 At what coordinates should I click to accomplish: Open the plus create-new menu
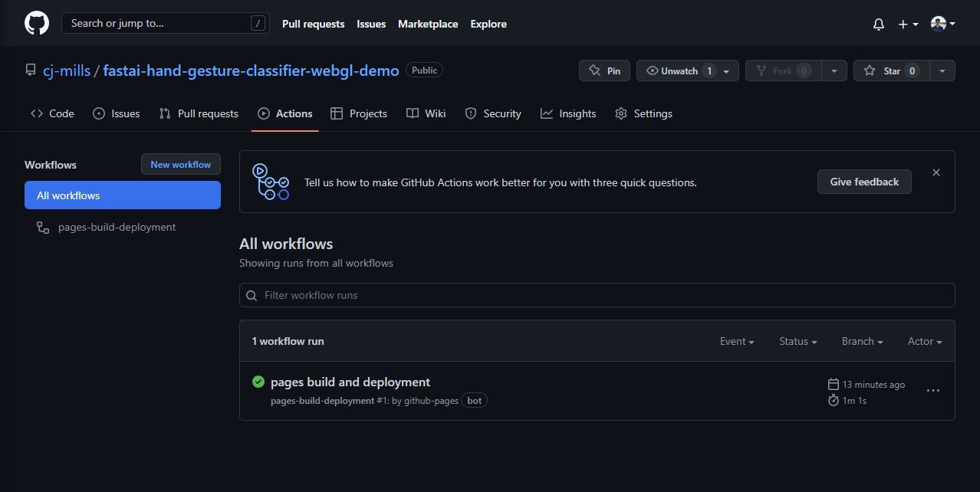tap(908, 24)
